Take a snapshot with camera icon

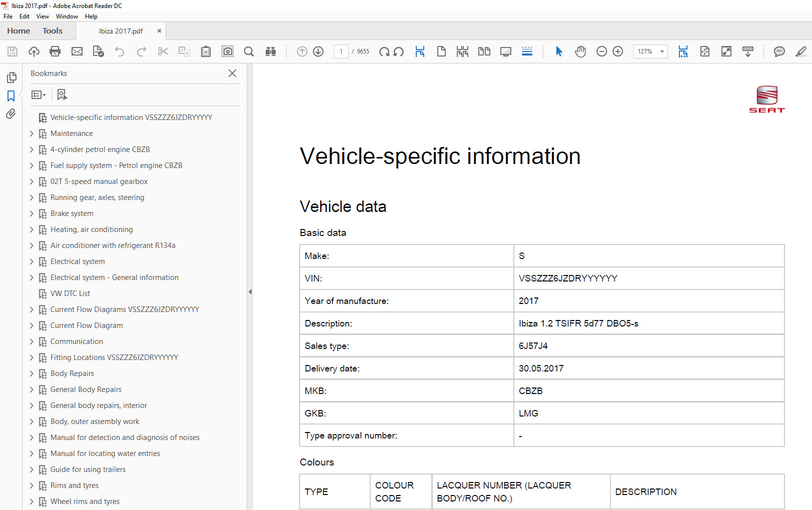tap(228, 51)
